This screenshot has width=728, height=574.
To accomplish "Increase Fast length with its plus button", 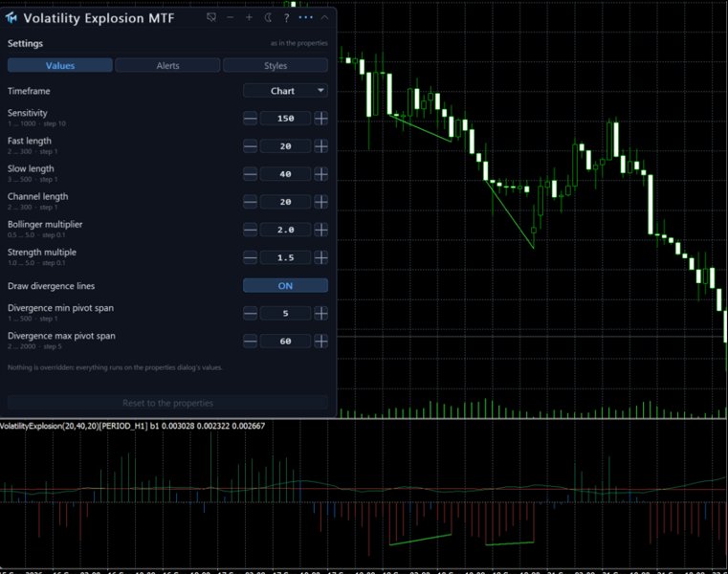I will tap(320, 146).
